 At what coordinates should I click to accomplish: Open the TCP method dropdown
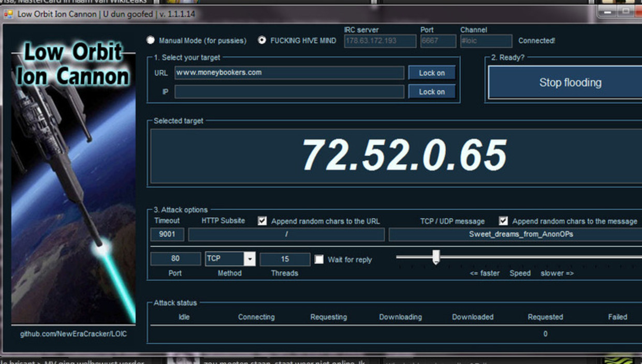[x=250, y=259]
